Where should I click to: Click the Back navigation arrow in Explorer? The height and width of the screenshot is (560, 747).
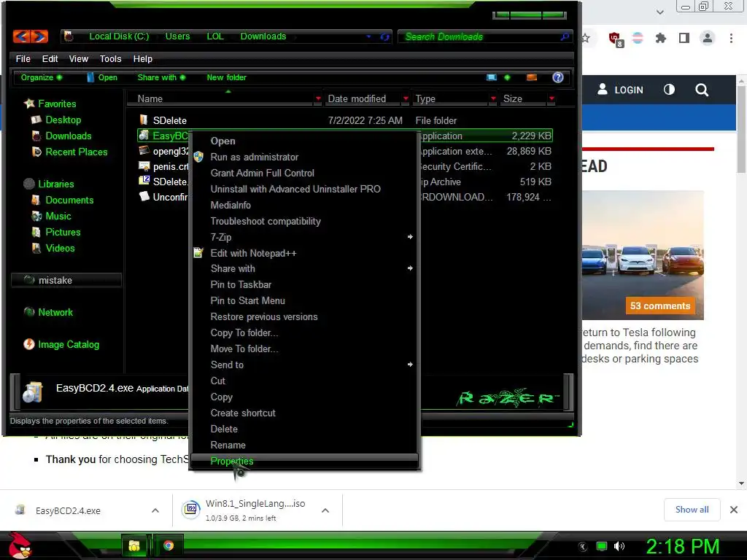[x=22, y=36]
